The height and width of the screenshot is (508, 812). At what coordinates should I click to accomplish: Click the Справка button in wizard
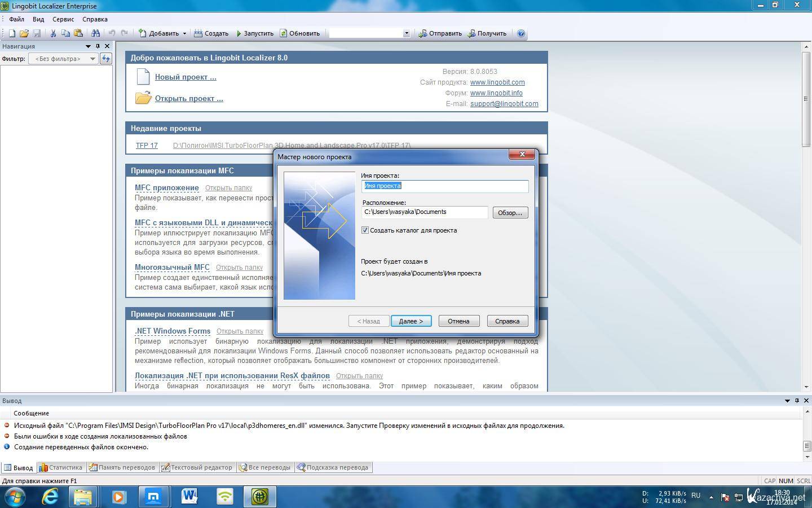coord(507,321)
